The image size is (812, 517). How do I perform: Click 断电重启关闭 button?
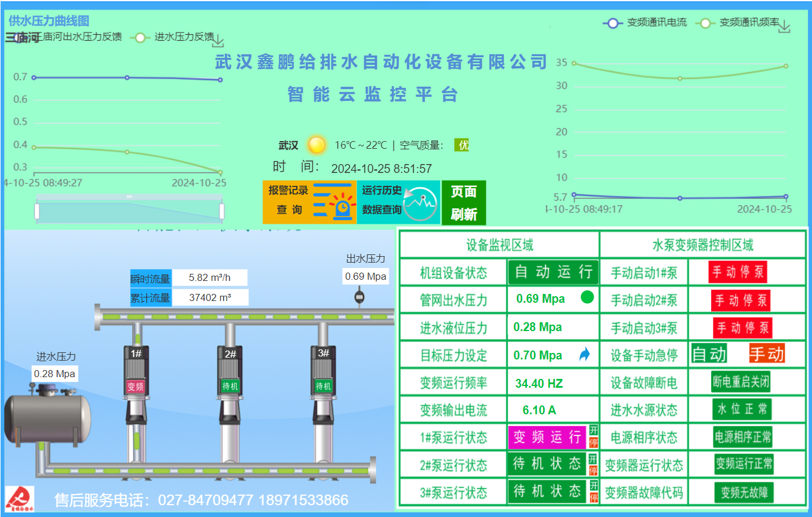point(741,381)
